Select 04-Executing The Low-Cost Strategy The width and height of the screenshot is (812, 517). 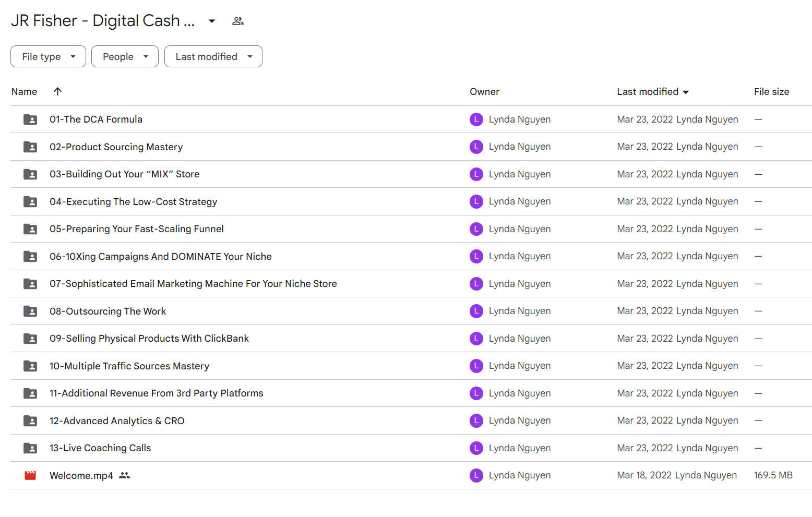[133, 202]
